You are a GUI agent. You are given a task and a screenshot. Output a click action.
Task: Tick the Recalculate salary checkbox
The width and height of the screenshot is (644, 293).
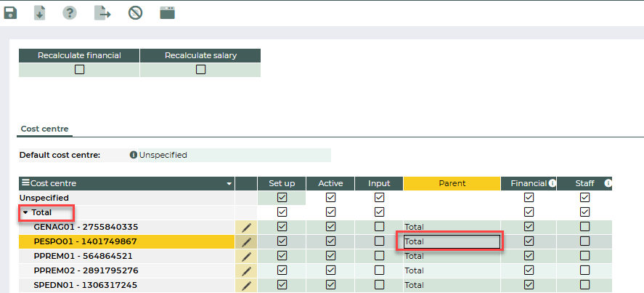click(x=200, y=70)
